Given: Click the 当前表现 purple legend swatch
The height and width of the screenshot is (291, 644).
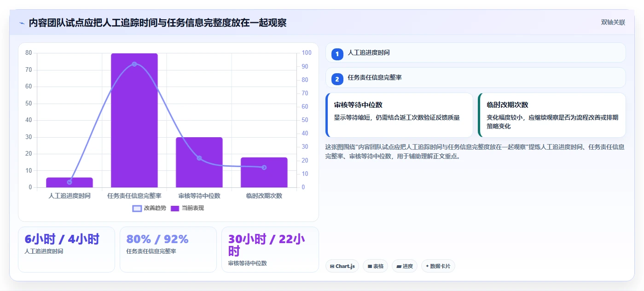Looking at the screenshot, I should pyautogui.click(x=175, y=208).
